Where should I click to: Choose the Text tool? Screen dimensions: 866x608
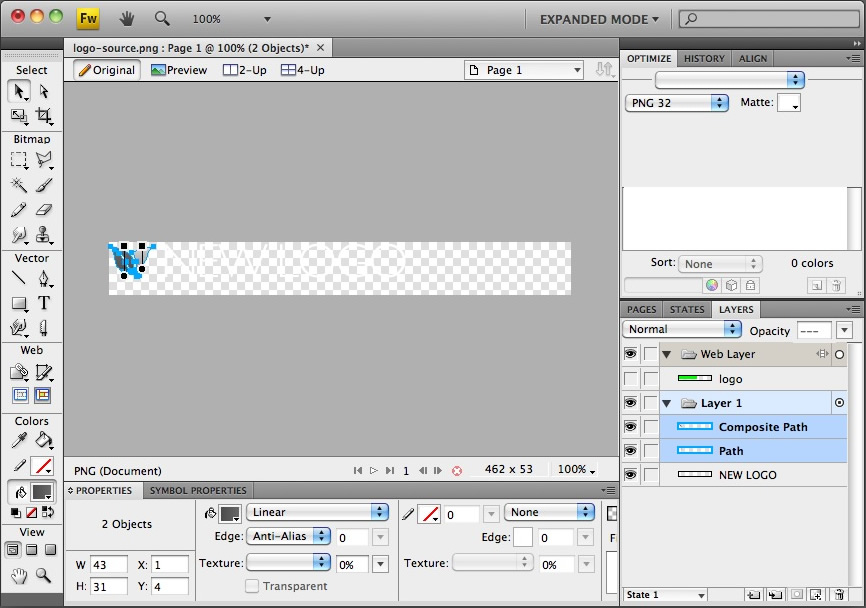[x=44, y=303]
